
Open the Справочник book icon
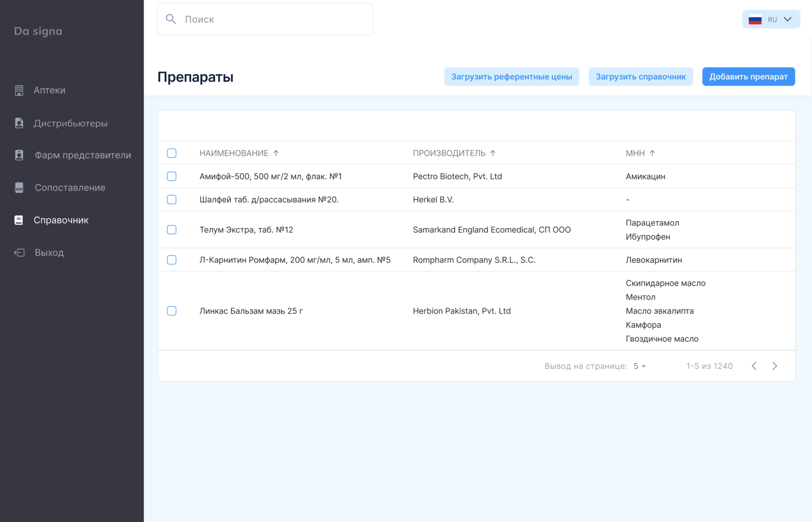(x=19, y=219)
